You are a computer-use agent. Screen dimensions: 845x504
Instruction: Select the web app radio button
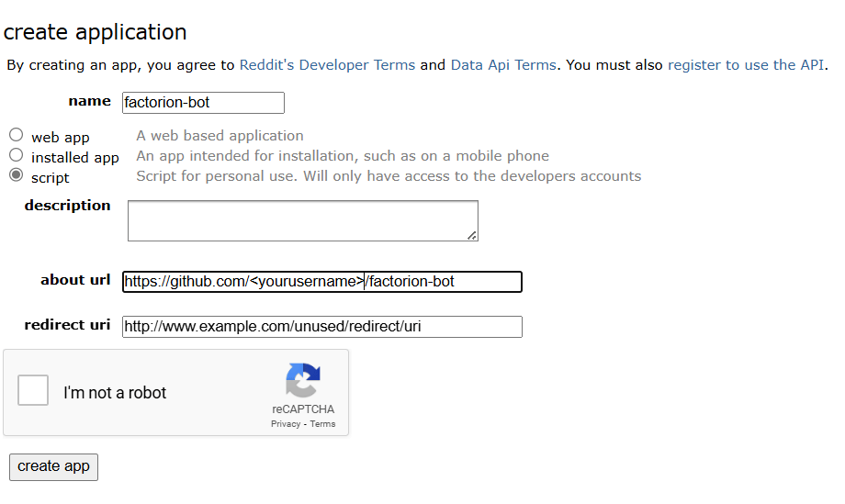coord(17,135)
